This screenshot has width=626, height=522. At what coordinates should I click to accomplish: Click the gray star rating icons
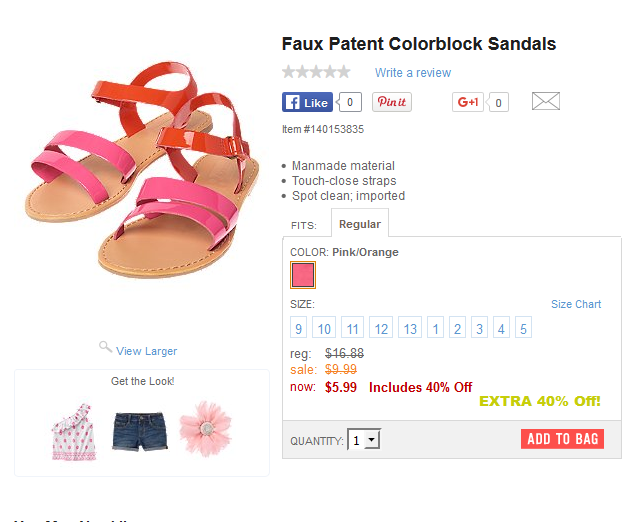point(316,72)
